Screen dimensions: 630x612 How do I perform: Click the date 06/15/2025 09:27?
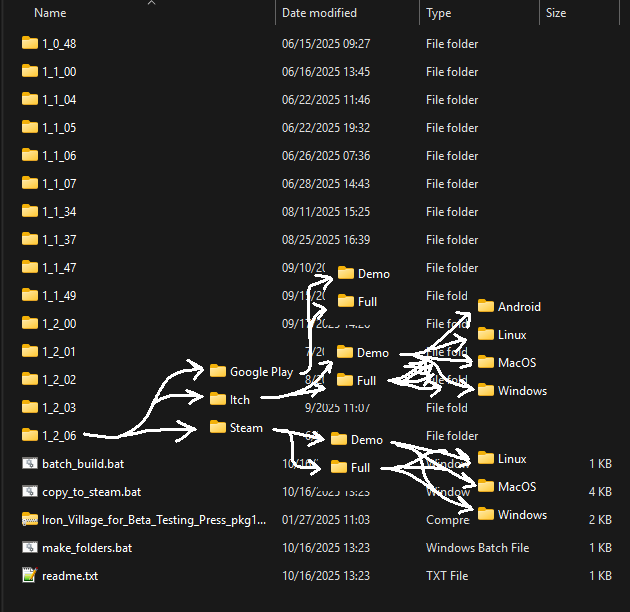coord(326,43)
